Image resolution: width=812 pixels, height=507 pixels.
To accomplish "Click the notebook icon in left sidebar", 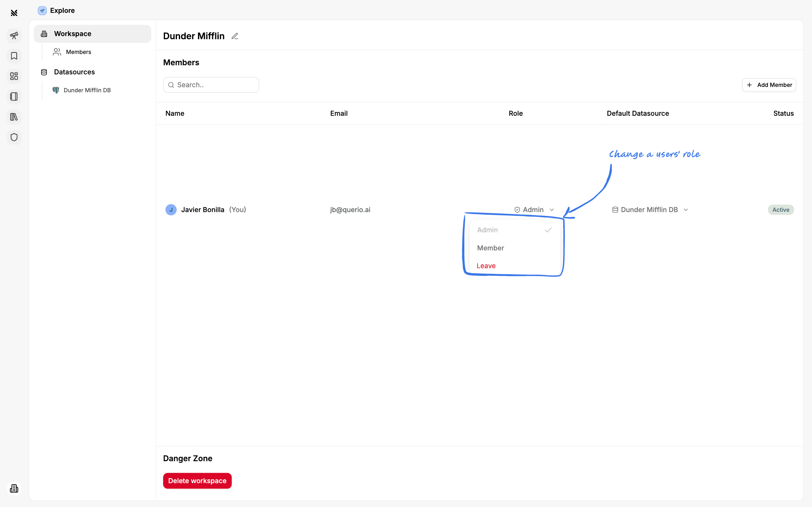I will (x=14, y=97).
